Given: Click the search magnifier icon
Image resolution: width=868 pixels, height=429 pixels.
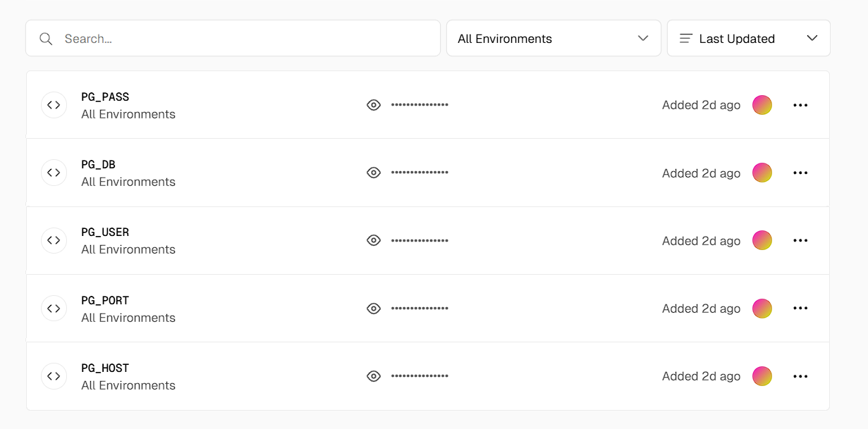Looking at the screenshot, I should (x=46, y=39).
